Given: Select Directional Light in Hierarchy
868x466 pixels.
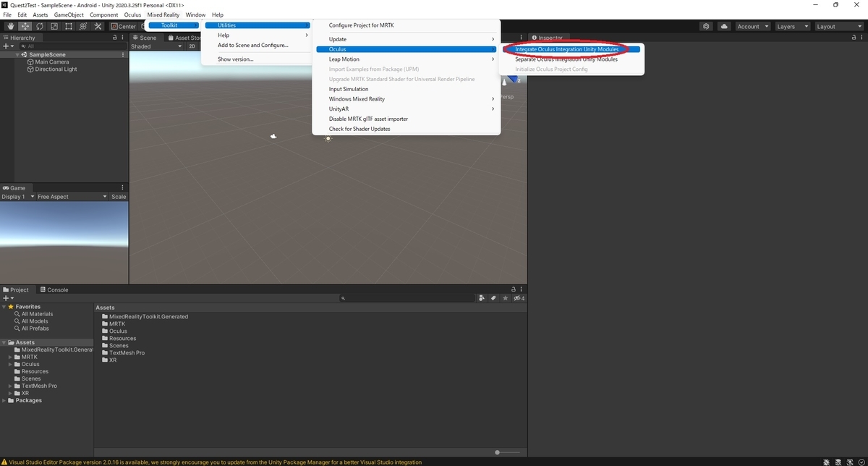Looking at the screenshot, I should click(x=56, y=69).
